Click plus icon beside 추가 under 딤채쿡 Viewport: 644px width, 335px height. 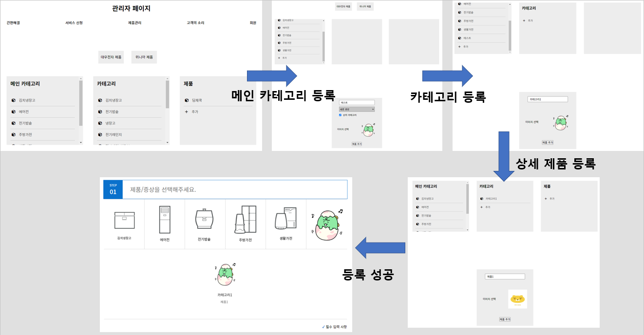point(187,112)
